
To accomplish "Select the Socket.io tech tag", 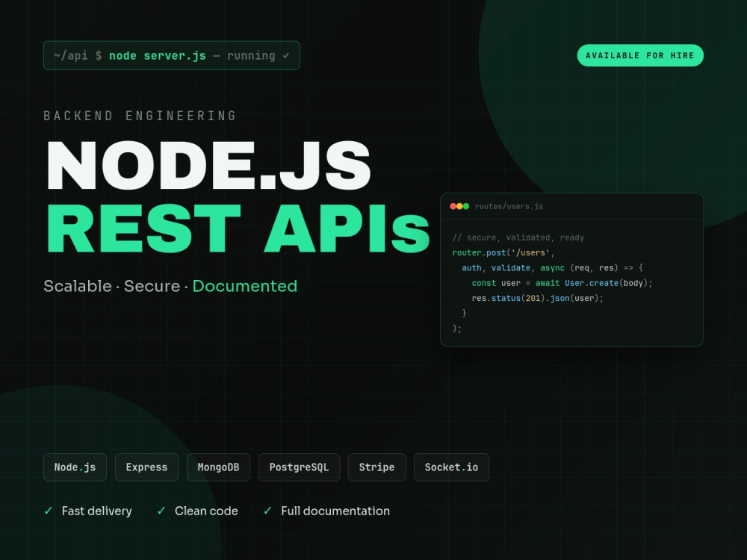I will click(452, 467).
